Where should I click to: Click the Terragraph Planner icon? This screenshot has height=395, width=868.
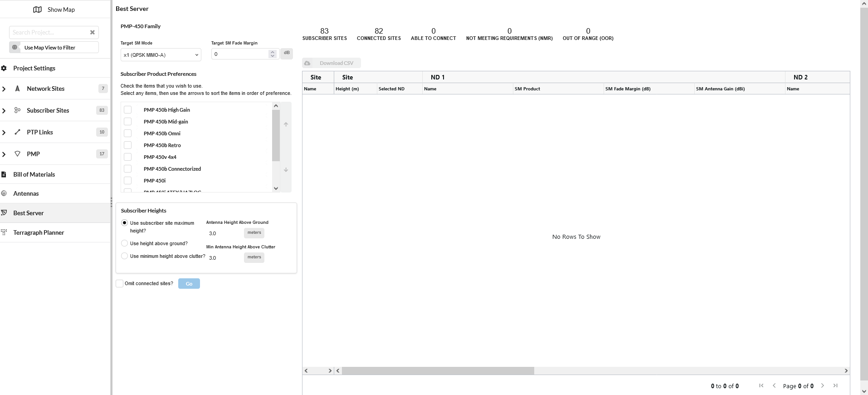point(4,232)
